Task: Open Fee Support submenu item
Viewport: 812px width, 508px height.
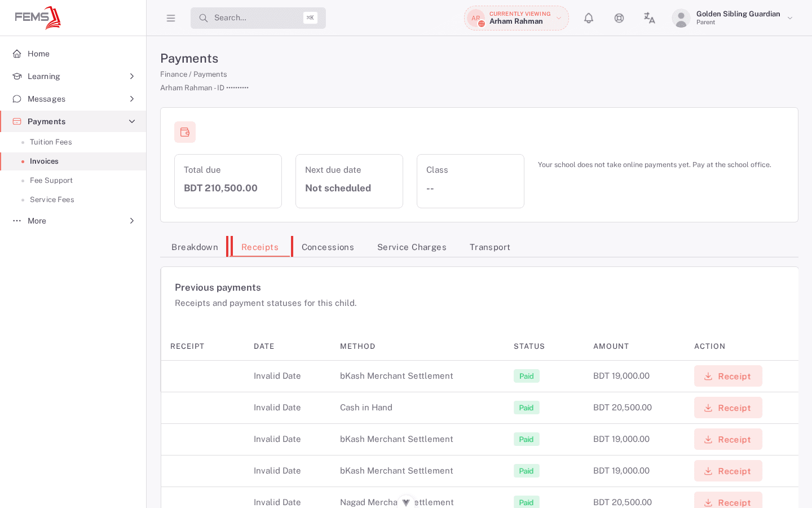Action: 73,181
